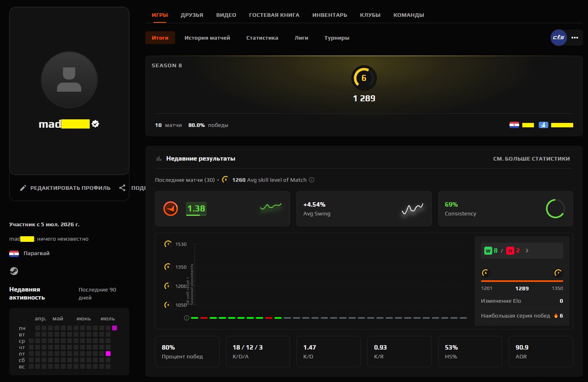The image size is (588, 382).
Task: Open the linked Steam account icon
Action: [x=14, y=271]
